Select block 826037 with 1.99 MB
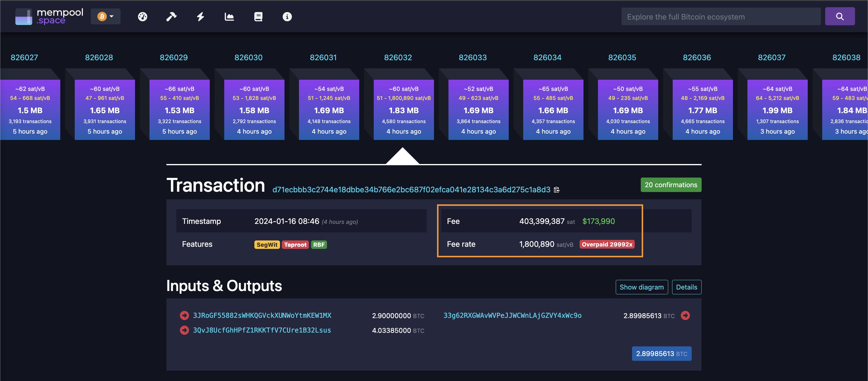The width and height of the screenshot is (868, 381). click(777, 110)
